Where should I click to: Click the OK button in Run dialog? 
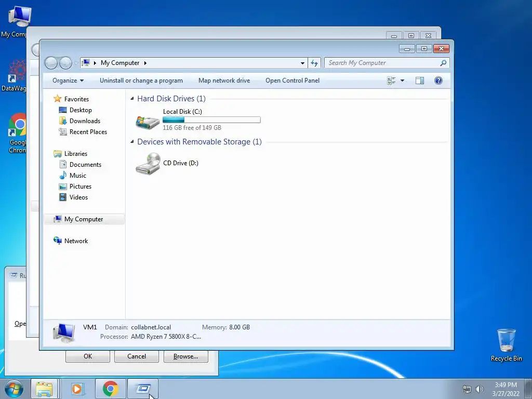tap(87, 356)
